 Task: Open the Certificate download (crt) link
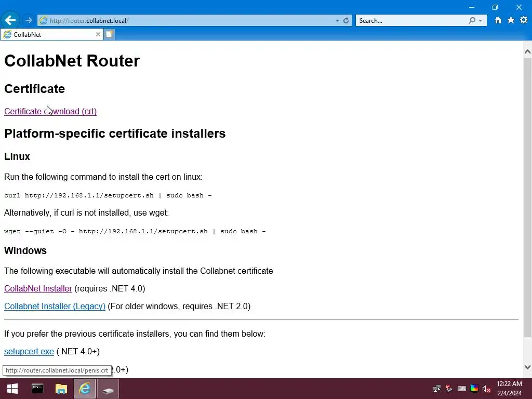click(50, 111)
